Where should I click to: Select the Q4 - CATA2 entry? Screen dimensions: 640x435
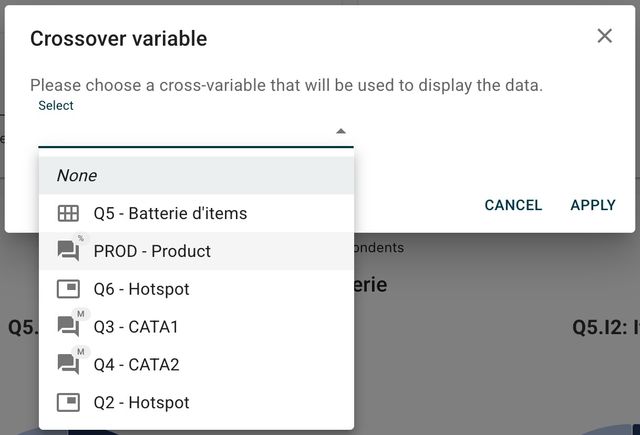(x=136, y=364)
